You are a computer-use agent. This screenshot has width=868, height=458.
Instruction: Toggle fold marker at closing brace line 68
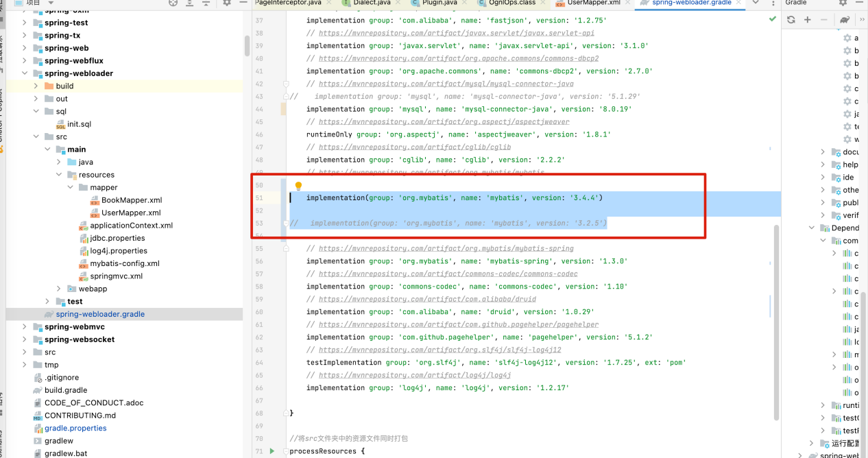coord(285,413)
